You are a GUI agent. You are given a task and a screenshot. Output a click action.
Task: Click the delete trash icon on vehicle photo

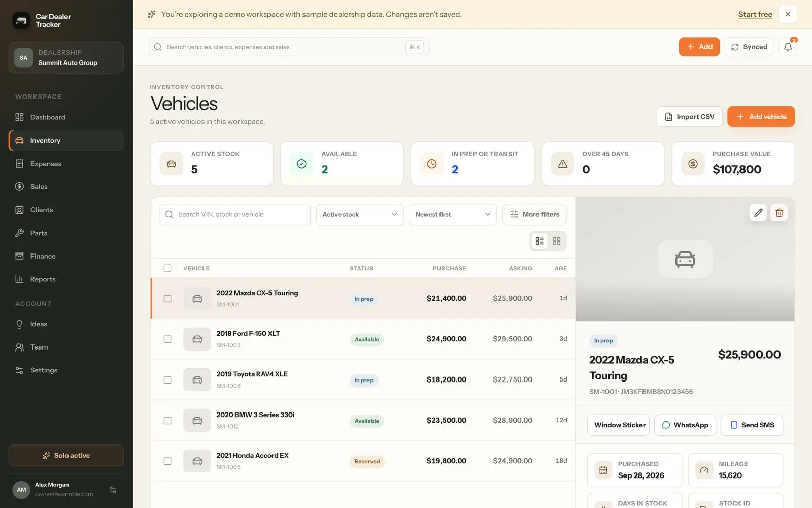tap(779, 213)
